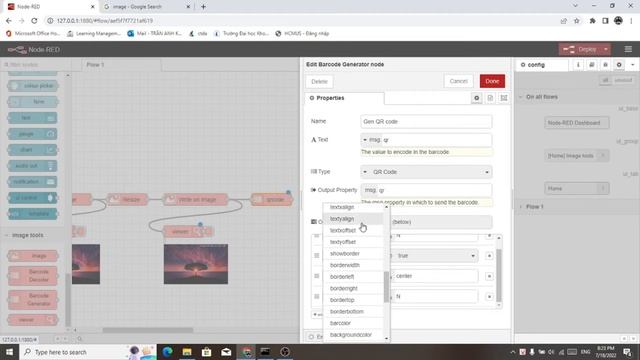Grab the reorder handle of 'true' row

point(317,256)
